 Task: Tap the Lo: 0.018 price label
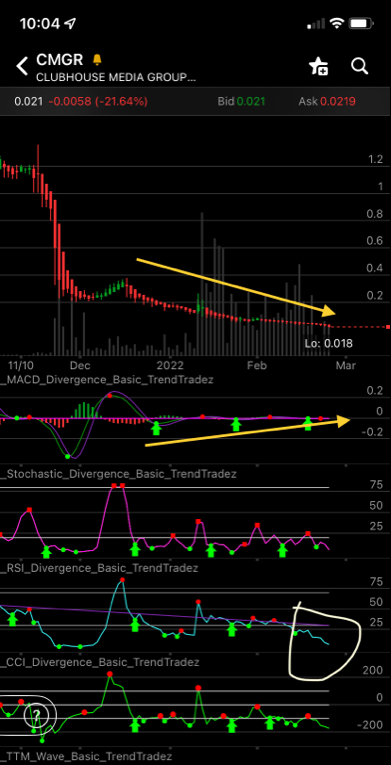coord(329,343)
